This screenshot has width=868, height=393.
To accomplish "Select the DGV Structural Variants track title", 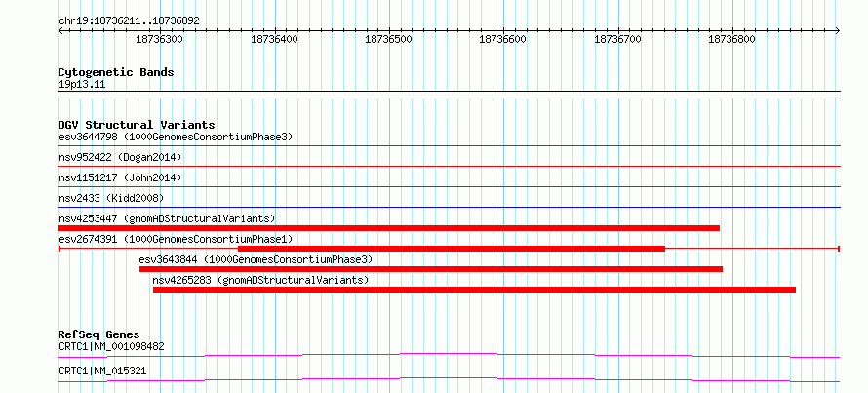I will [x=137, y=125].
